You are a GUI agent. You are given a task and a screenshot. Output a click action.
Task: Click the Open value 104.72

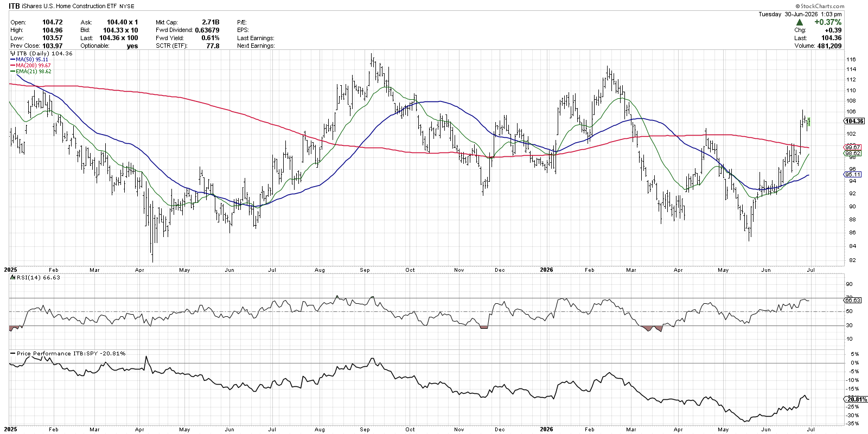pyautogui.click(x=53, y=22)
